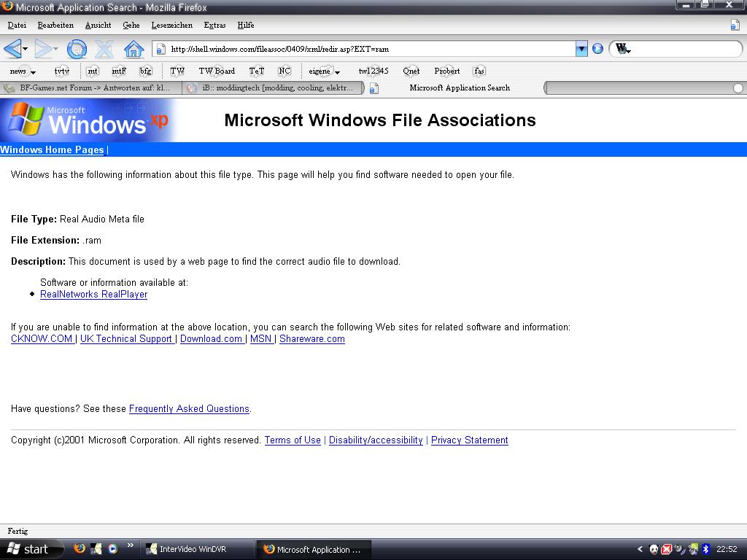Expand the address bar URL history dropdown

(x=581, y=49)
